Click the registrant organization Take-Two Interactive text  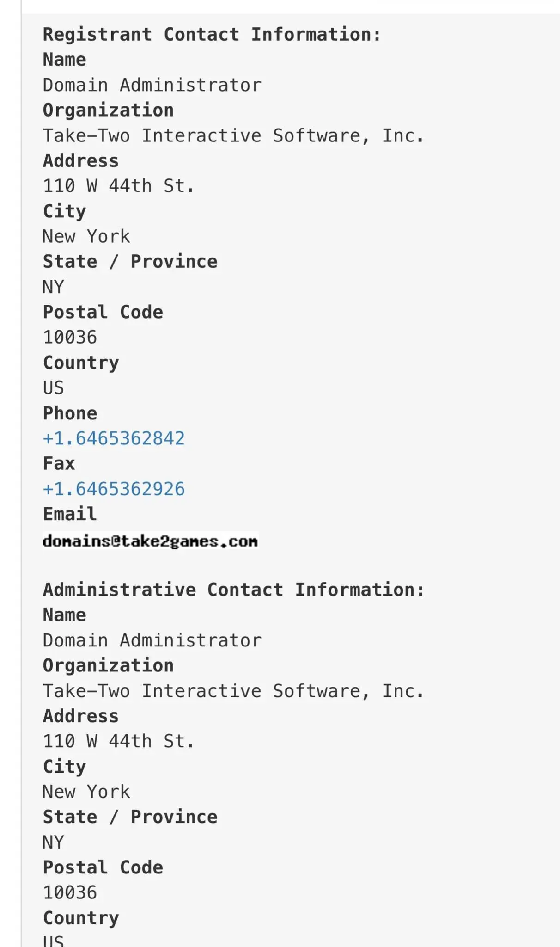click(233, 136)
